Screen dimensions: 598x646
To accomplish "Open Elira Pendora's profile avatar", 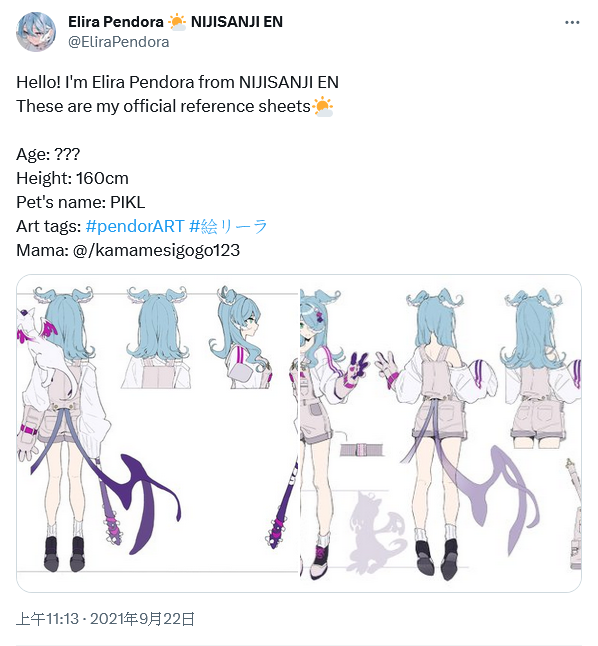I will (x=36, y=32).
